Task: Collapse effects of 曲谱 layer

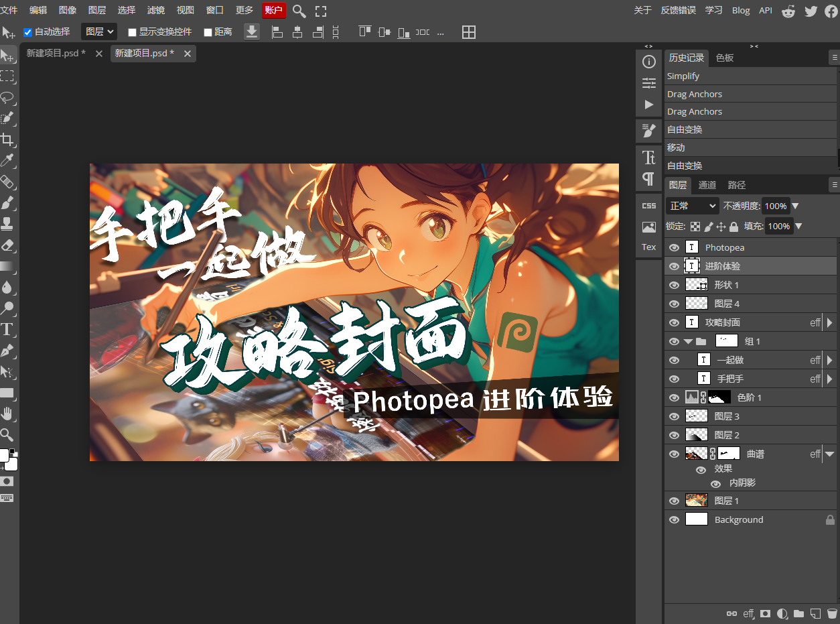Action: coord(830,454)
